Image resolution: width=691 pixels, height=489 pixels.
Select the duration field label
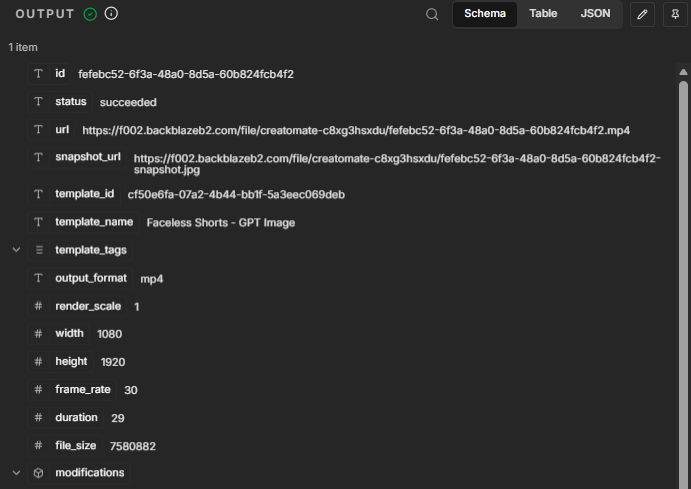[76, 417]
